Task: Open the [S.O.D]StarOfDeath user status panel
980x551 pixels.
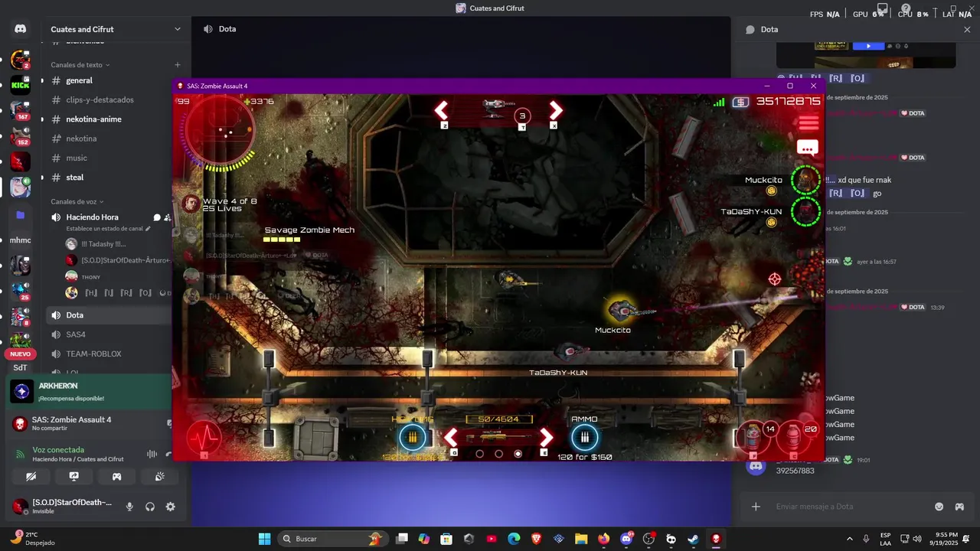Action: coord(63,506)
